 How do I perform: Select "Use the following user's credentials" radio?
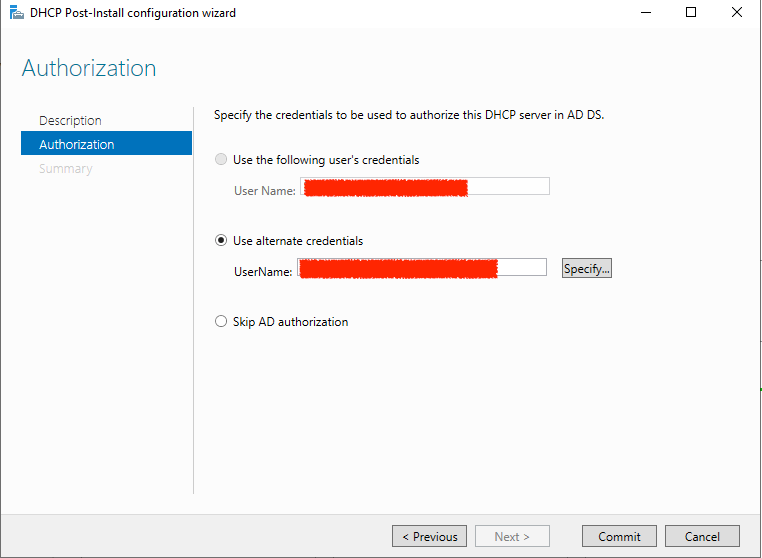[221, 160]
